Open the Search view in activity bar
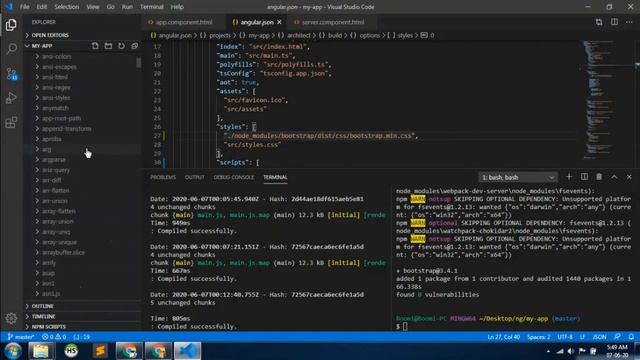This screenshot has width=640, height=360. pyautogui.click(x=11, y=49)
